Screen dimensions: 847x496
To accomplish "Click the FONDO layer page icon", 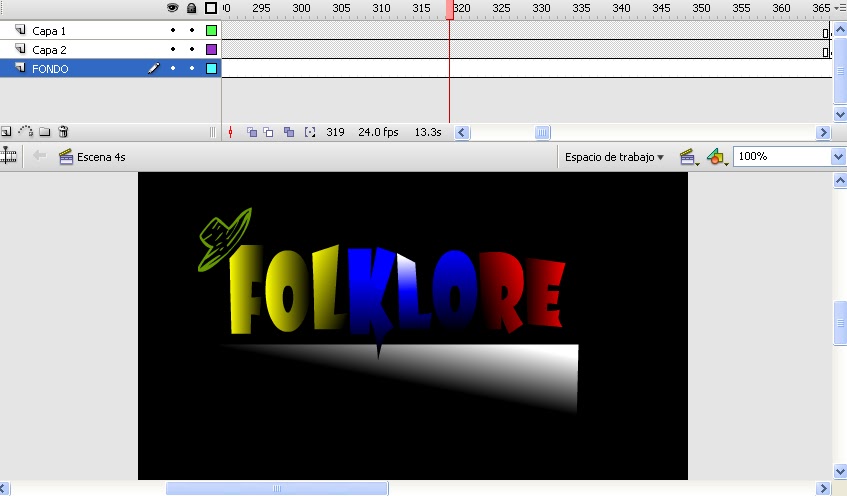I will (20, 68).
